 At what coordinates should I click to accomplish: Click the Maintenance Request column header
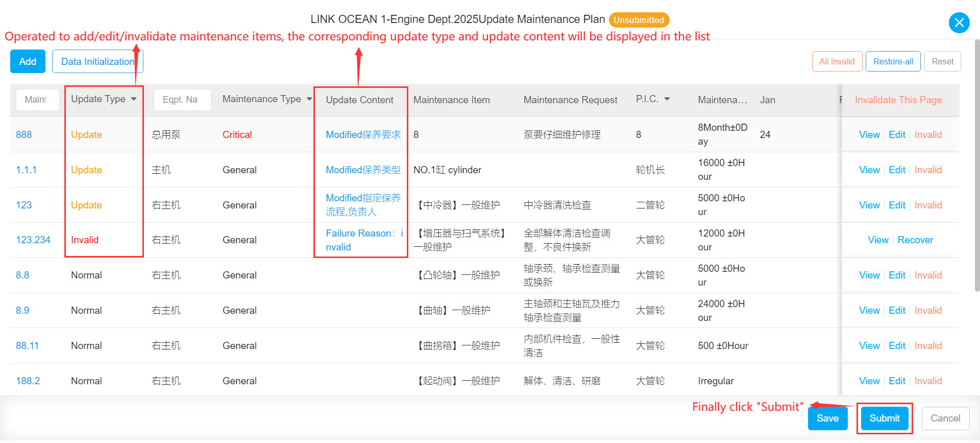tap(571, 100)
